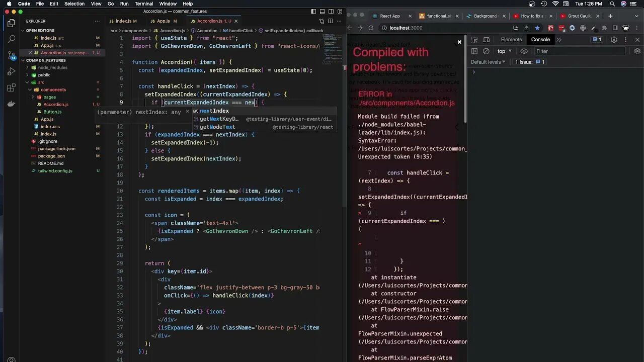Reload the localhost page

(371, 28)
